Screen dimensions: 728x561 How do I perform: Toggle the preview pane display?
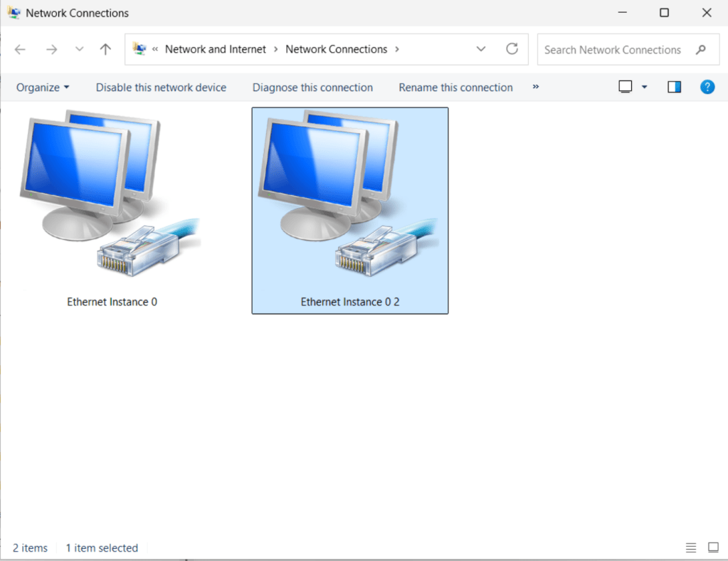674,87
